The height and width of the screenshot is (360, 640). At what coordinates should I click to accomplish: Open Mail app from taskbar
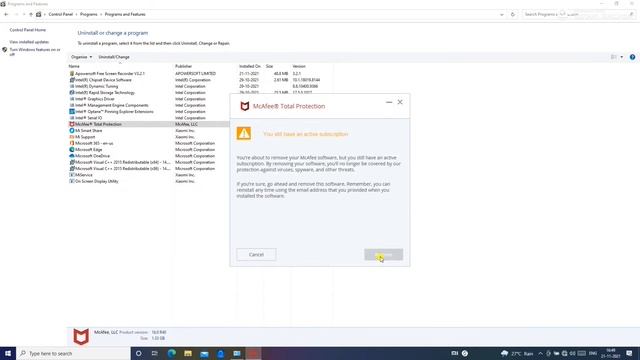[204, 353]
